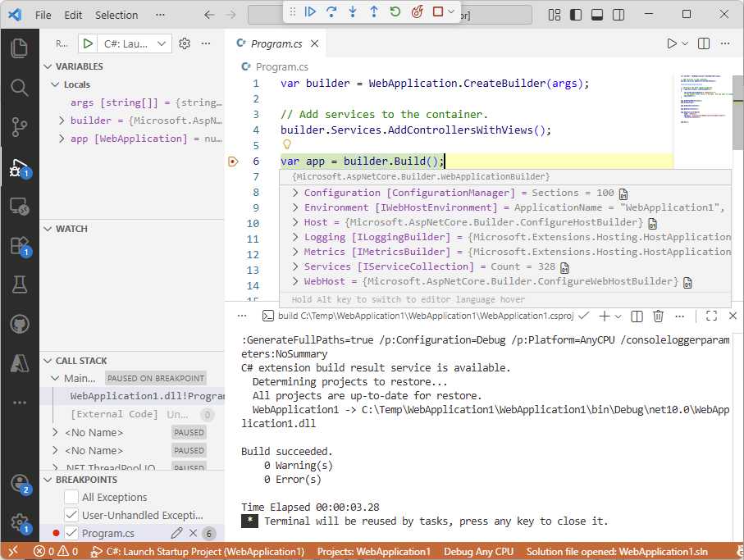This screenshot has width=744, height=560.
Task: Click Step Out in debug toolbar
Action: [x=374, y=11]
